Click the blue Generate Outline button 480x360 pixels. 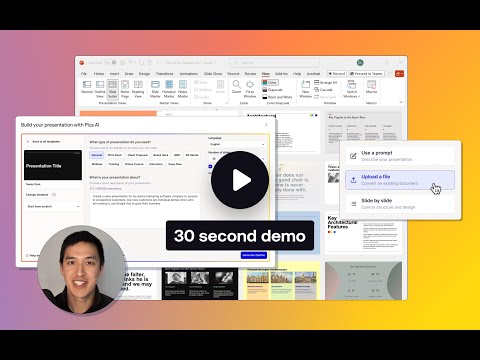254,255
